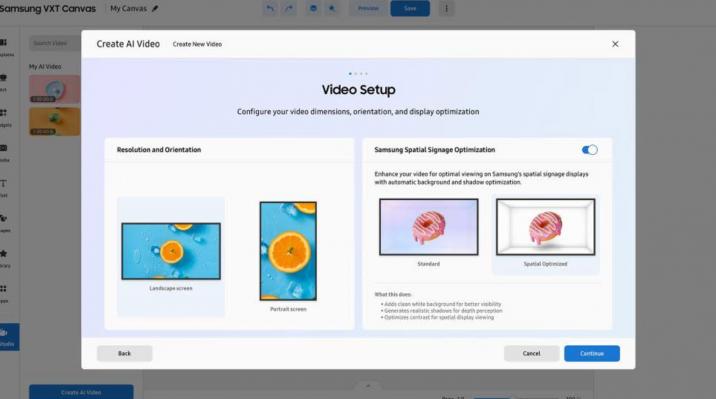The height and width of the screenshot is (399, 716).
Task: Open the AI Studio sidebar icon
Action: click(x=7, y=337)
